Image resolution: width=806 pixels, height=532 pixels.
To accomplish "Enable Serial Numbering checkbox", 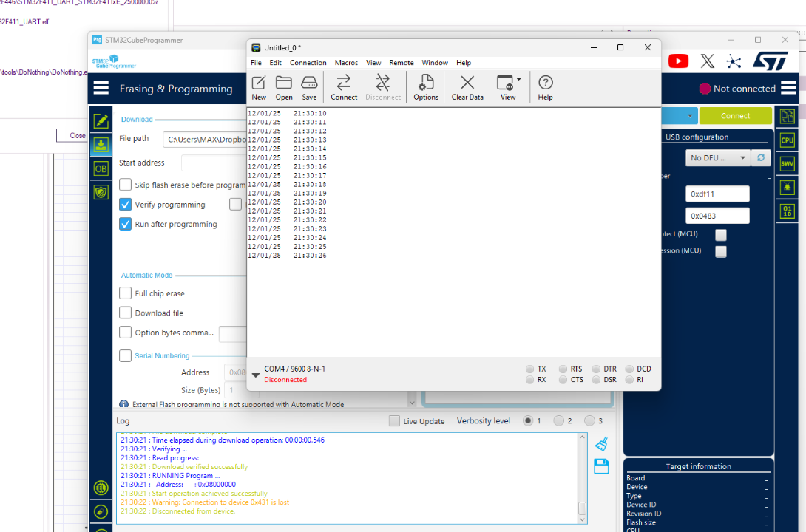I will [125, 355].
